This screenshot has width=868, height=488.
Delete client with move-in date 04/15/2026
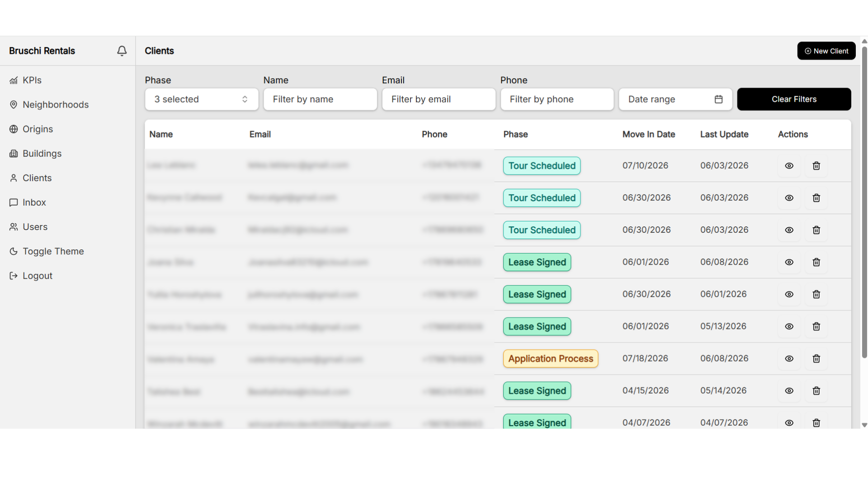(816, 391)
